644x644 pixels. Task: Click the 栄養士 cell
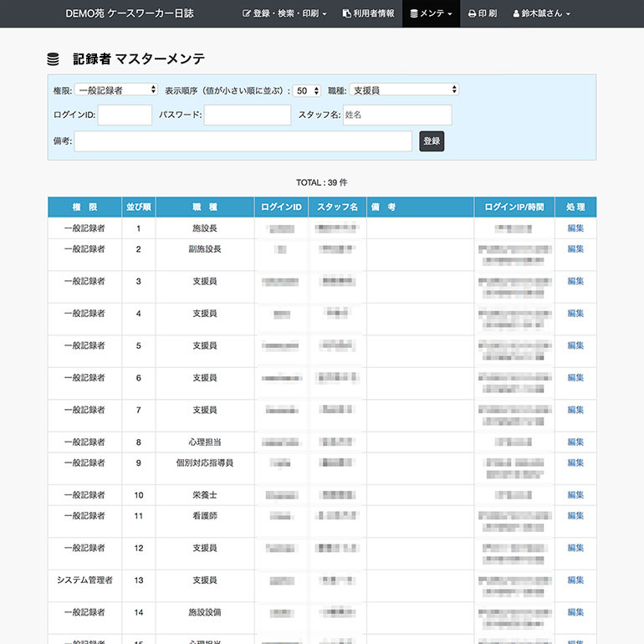[205, 495]
